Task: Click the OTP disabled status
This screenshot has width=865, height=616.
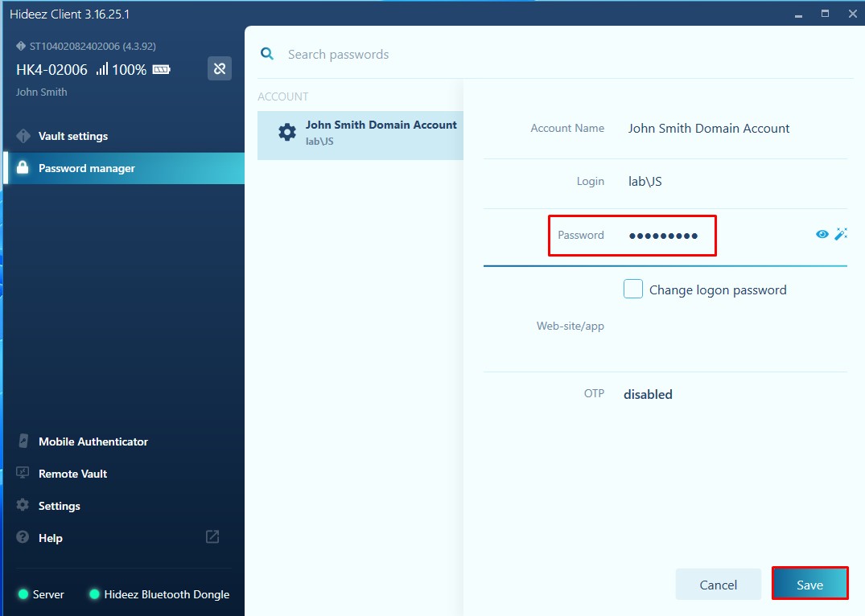Action: [648, 394]
